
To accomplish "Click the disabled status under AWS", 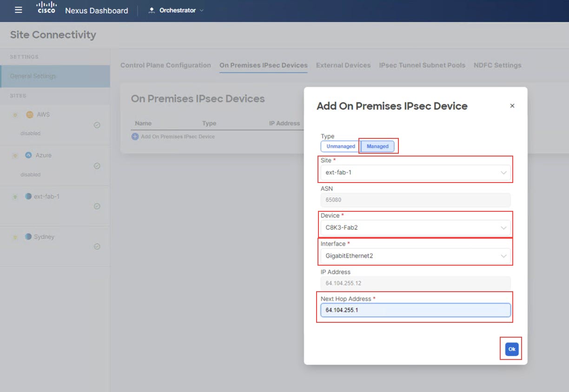I will pos(30,133).
